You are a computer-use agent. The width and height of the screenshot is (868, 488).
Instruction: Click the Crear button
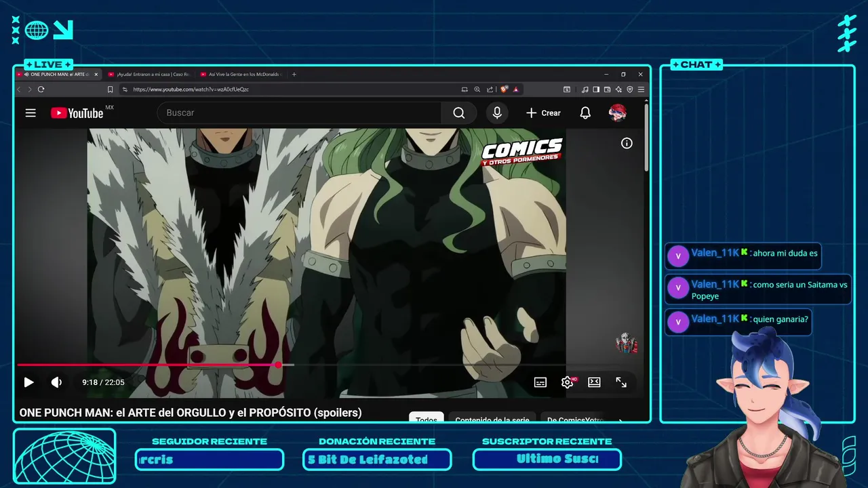point(543,113)
